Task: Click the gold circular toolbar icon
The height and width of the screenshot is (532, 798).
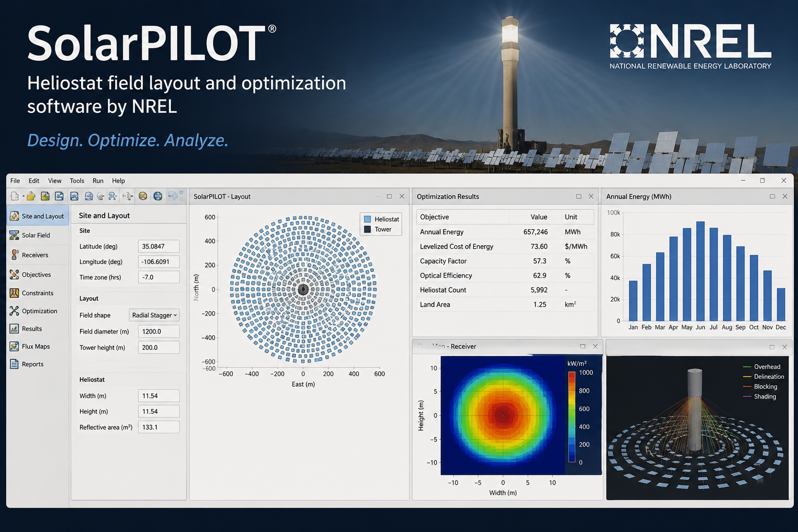Action: pos(143,196)
